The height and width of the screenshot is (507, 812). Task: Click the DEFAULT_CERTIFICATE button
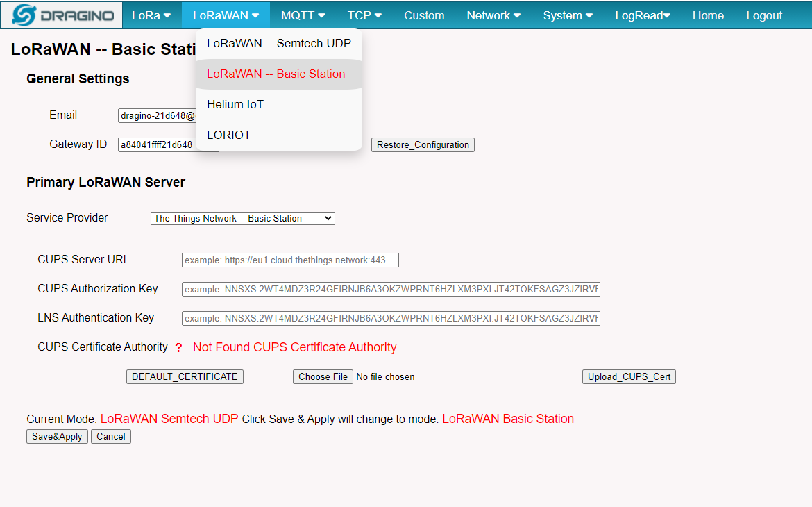click(185, 376)
